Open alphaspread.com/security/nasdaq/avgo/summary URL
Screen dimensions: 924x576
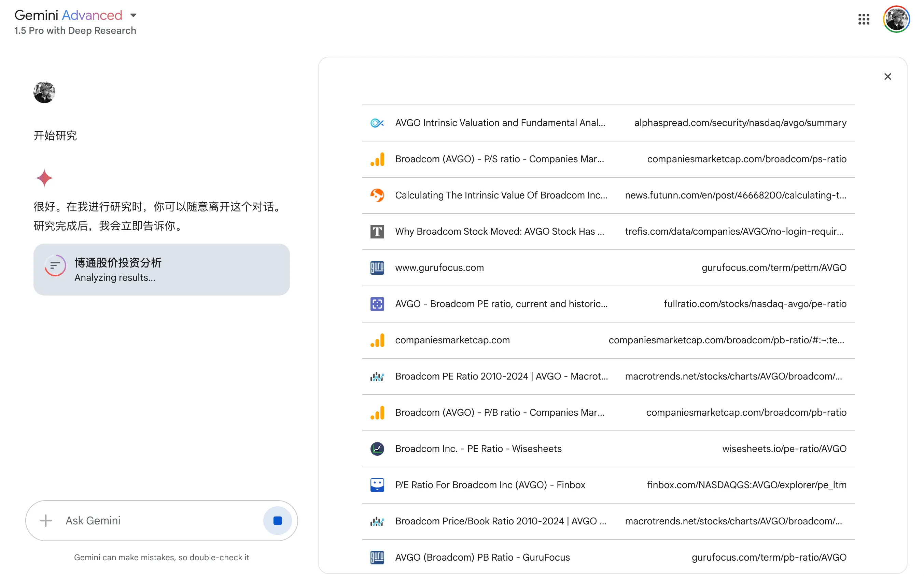coord(740,123)
